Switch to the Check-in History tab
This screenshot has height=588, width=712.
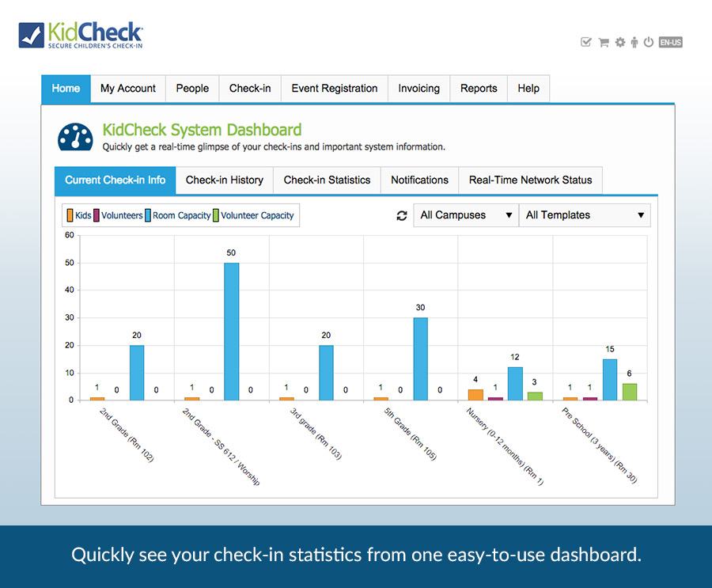[224, 180]
